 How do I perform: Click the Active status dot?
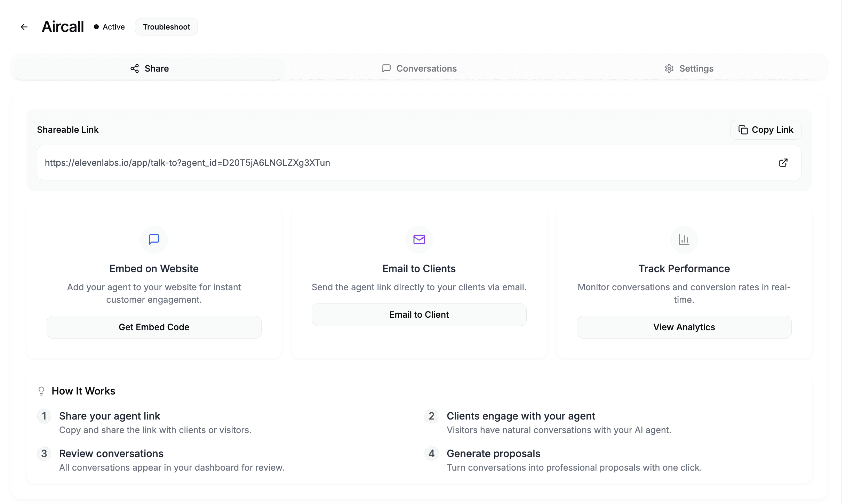tap(96, 27)
